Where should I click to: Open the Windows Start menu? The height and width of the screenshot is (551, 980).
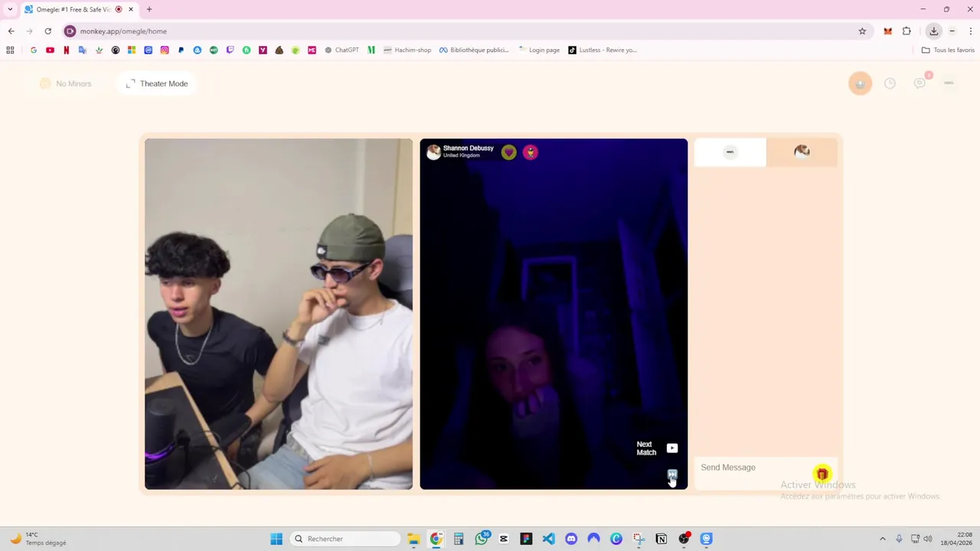click(276, 539)
